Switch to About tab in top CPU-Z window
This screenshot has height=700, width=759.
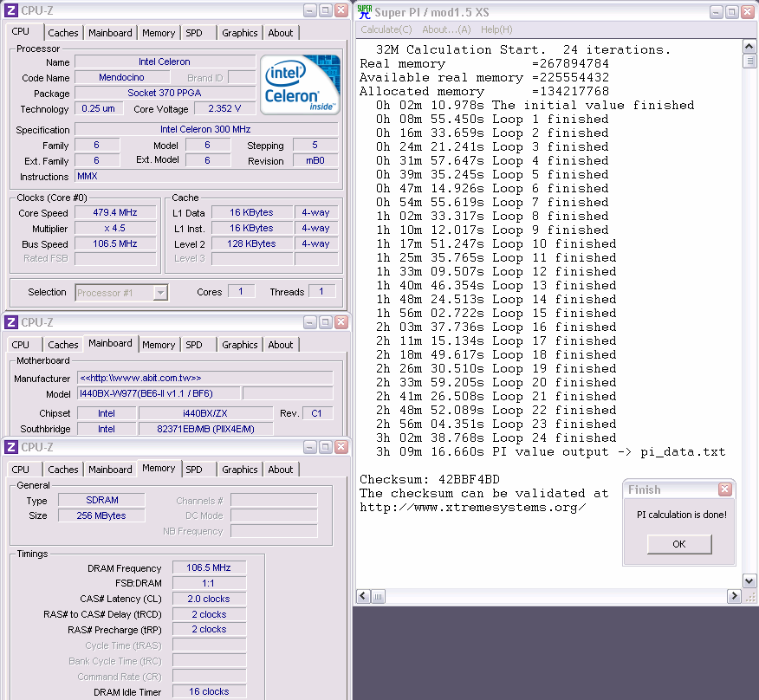pos(281,33)
